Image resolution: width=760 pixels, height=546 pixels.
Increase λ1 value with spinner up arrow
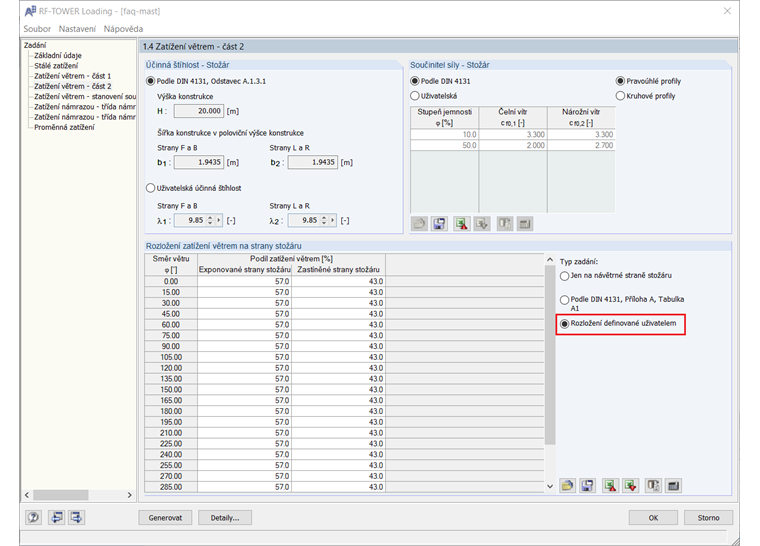click(x=210, y=218)
